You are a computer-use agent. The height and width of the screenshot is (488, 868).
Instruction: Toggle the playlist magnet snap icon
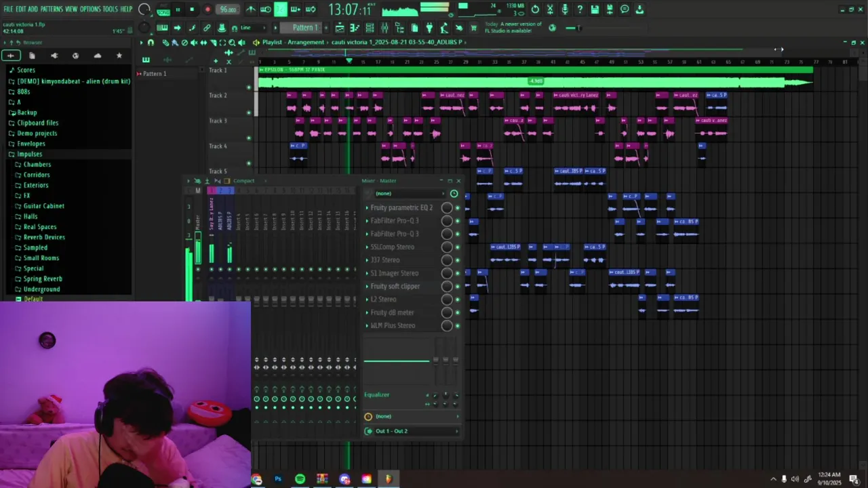[151, 43]
